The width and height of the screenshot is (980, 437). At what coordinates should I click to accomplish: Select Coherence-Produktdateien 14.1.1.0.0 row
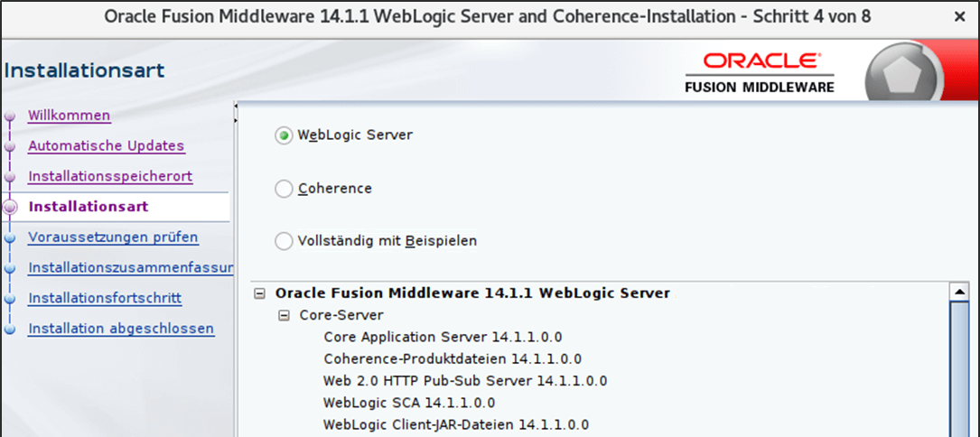pyautogui.click(x=453, y=359)
